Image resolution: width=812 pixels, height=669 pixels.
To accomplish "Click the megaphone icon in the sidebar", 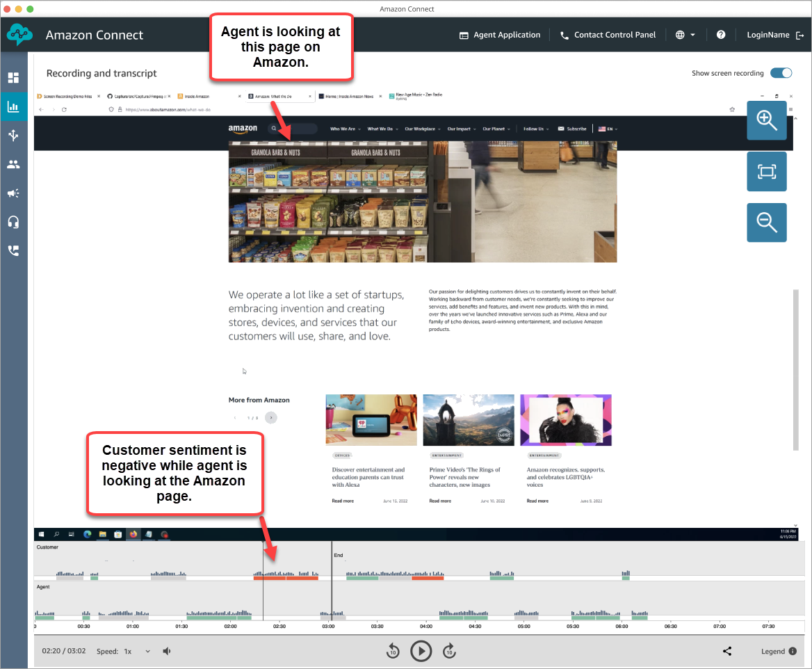I will pyautogui.click(x=13, y=193).
